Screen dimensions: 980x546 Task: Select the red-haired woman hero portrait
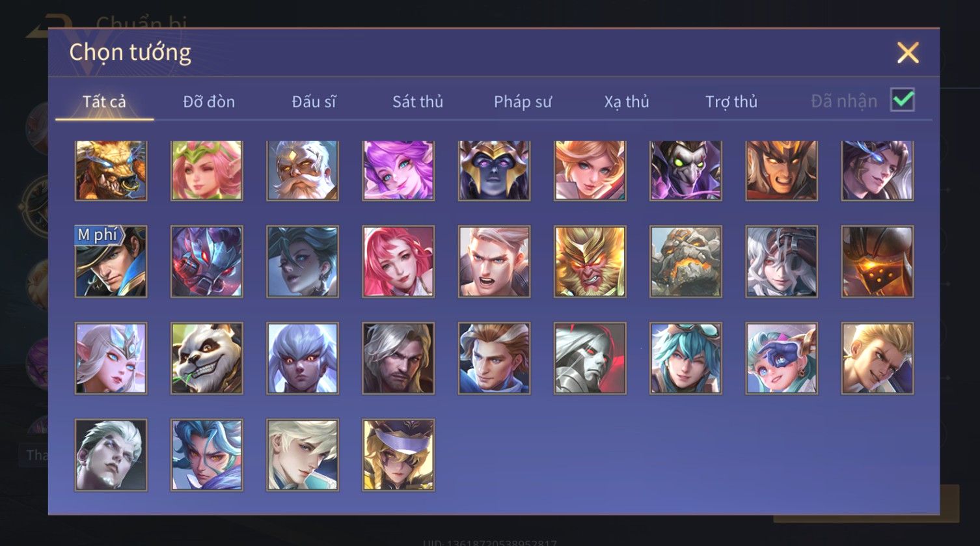click(x=398, y=262)
